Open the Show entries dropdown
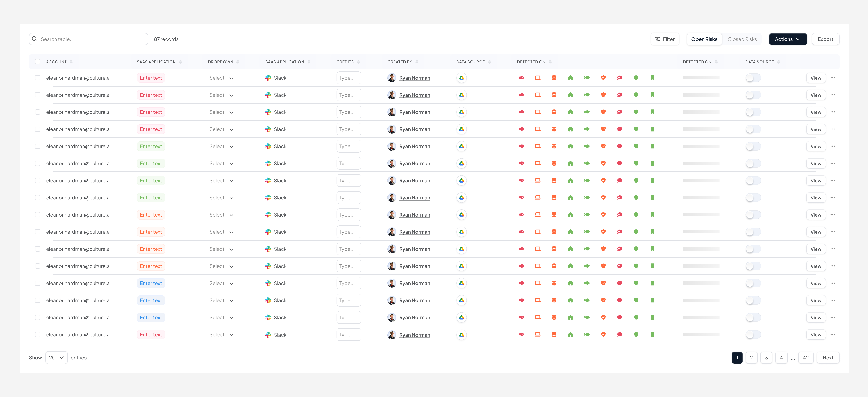The width and height of the screenshot is (868, 397). click(56, 358)
